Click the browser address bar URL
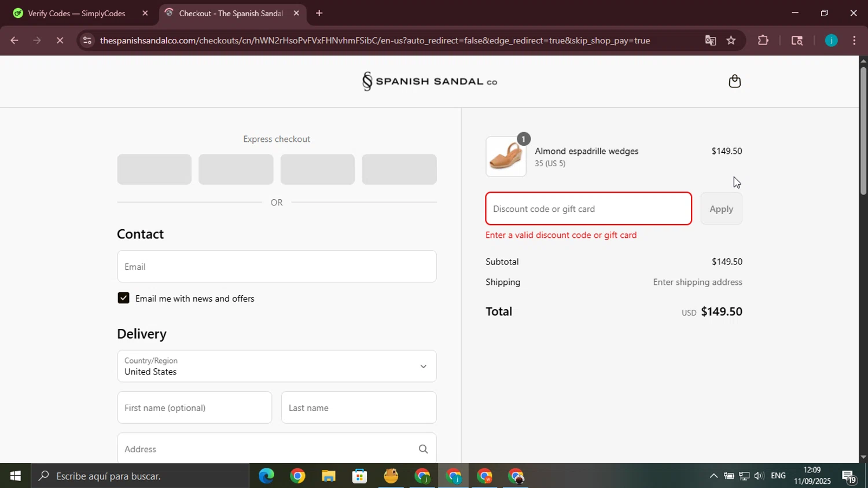Viewport: 868px width, 488px height. click(375, 41)
